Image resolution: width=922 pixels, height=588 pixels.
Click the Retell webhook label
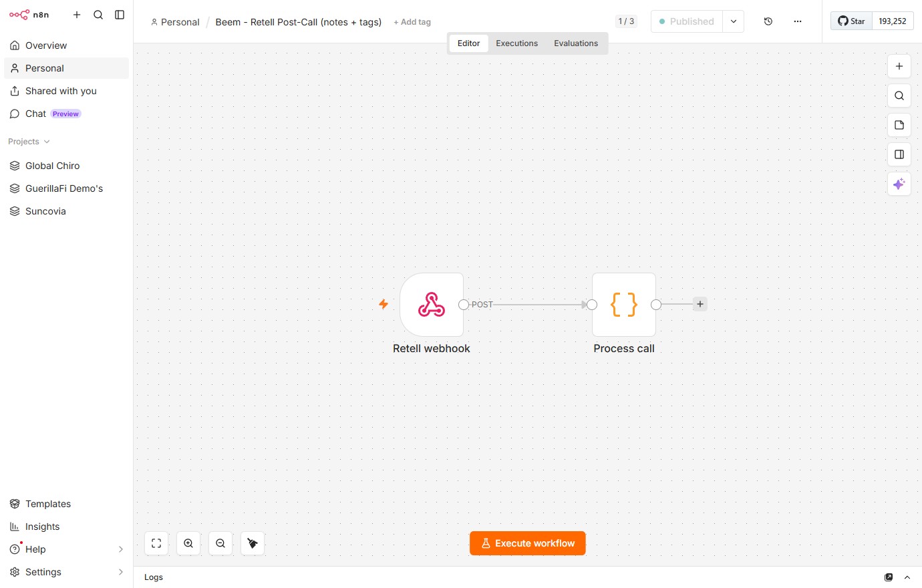click(432, 349)
